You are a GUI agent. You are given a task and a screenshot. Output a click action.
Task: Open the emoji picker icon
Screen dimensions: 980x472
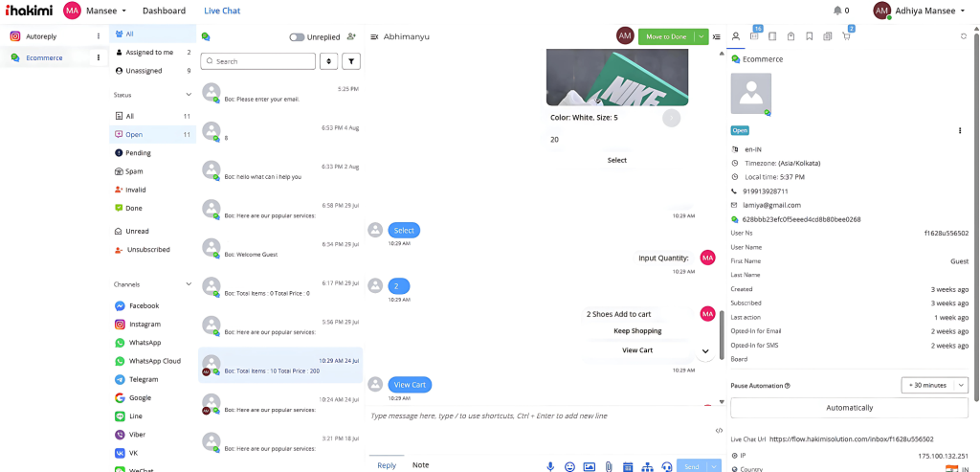click(569, 466)
